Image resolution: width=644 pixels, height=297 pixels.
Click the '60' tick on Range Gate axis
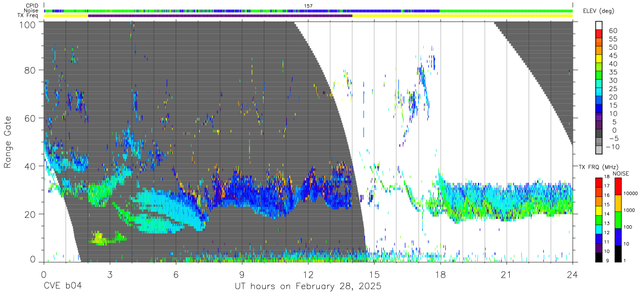30,118
